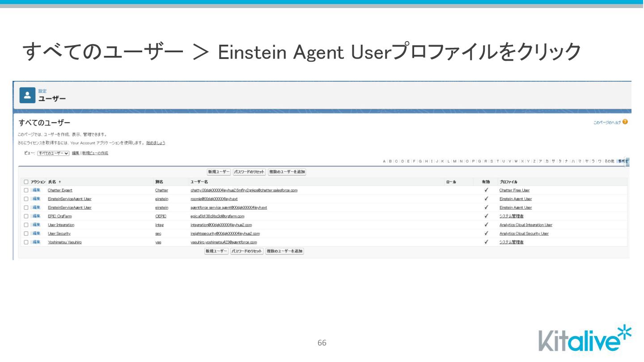Open the insightssecurity@ username link

(x=225, y=233)
